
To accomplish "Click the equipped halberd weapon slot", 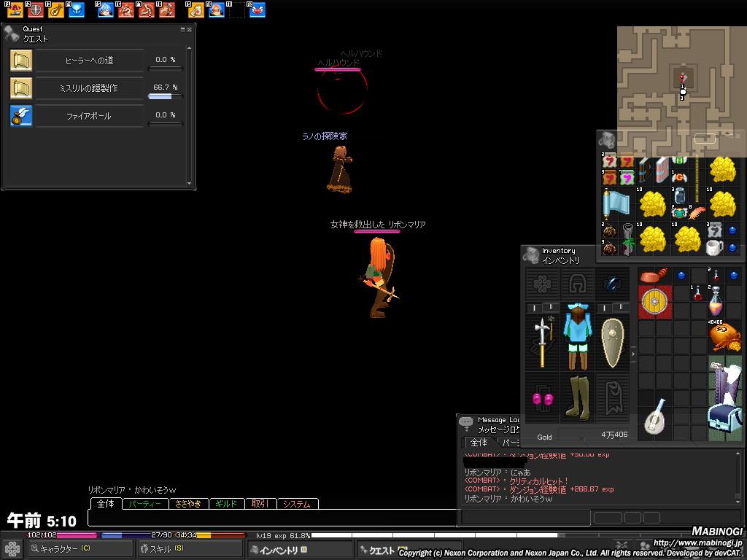I will click(x=542, y=343).
